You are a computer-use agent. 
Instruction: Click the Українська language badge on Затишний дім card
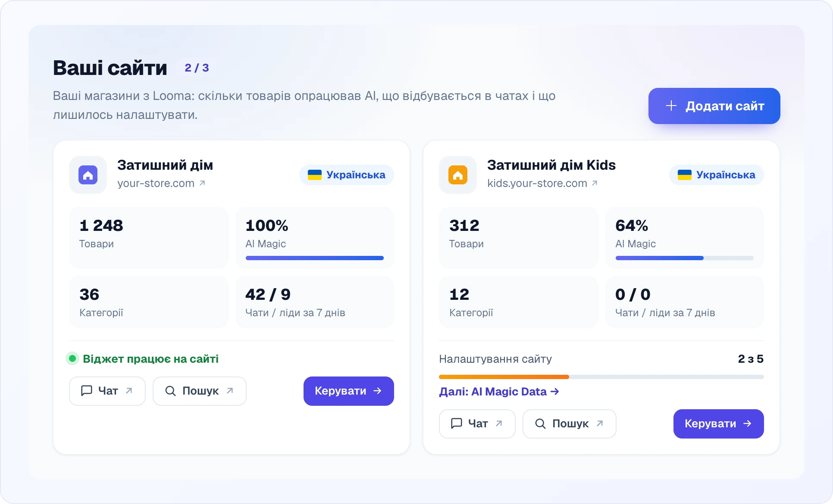pos(347,175)
